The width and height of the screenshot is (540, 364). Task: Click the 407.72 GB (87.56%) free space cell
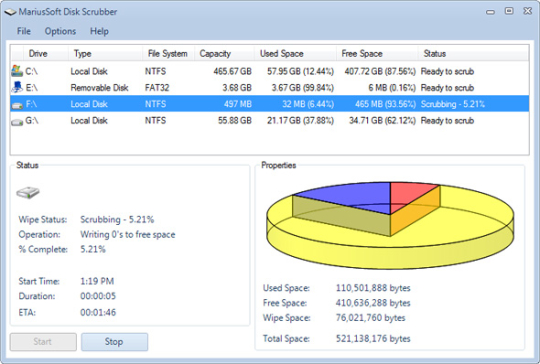click(380, 71)
